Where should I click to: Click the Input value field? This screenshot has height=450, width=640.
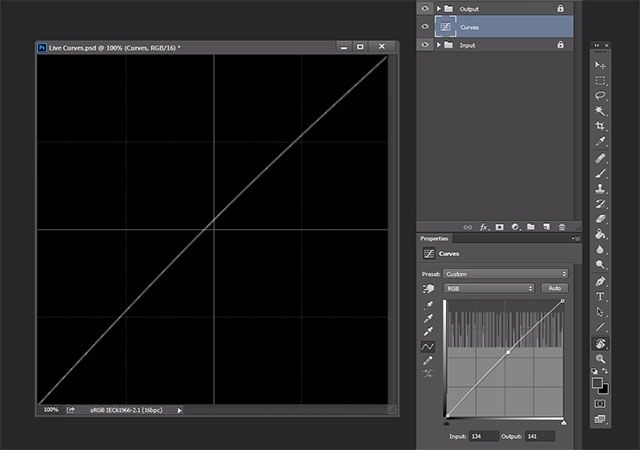[484, 437]
